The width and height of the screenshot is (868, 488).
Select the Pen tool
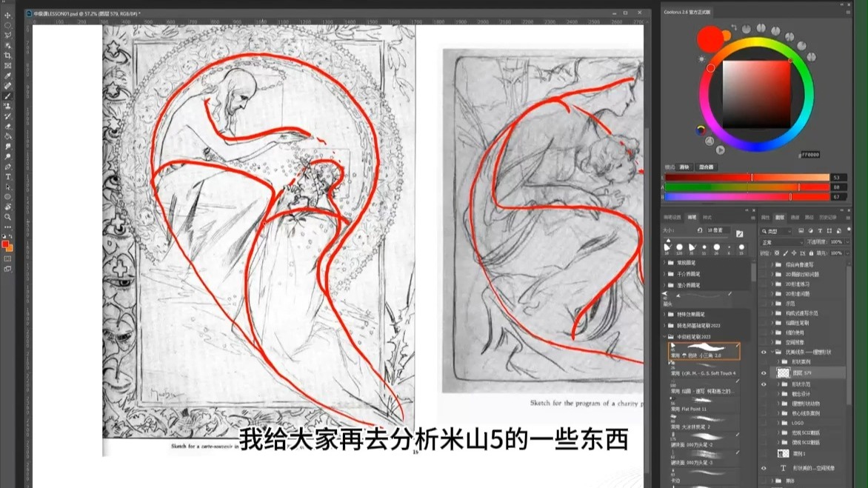(x=7, y=167)
